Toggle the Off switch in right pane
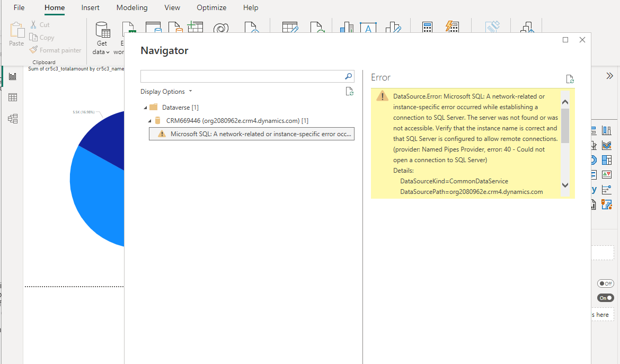Viewport: 620px width, 364px height. point(605,283)
